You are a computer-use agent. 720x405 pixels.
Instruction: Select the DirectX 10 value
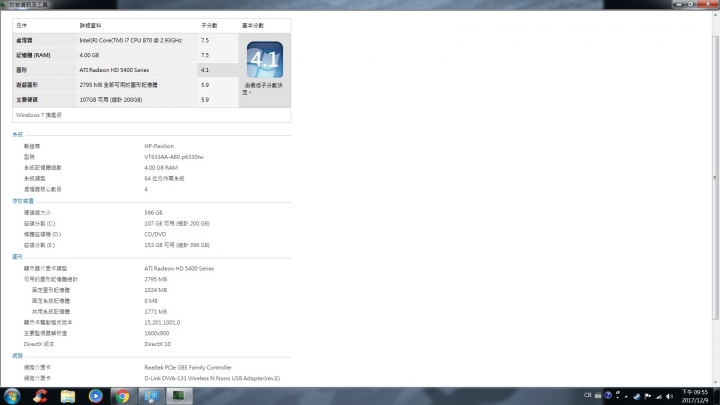click(158, 344)
